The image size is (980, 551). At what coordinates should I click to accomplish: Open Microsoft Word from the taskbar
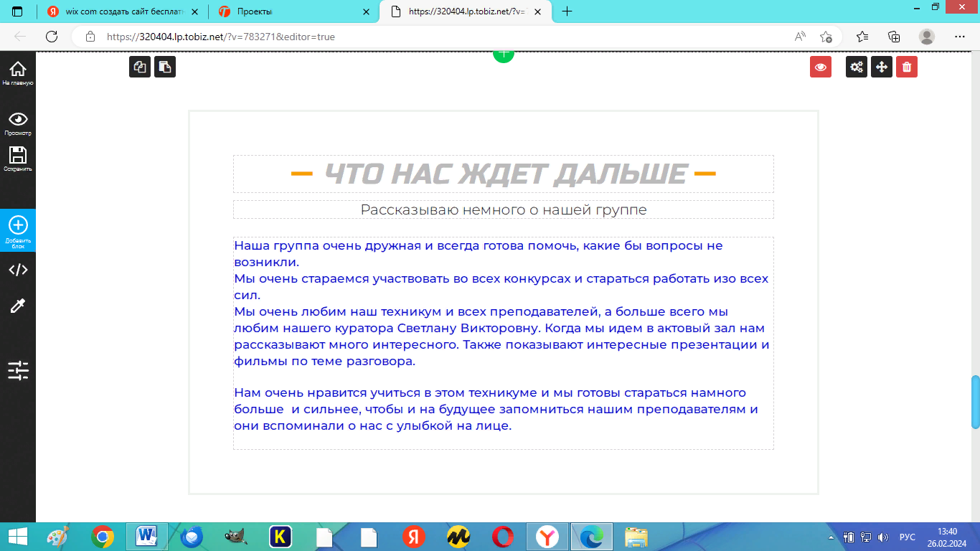click(x=147, y=537)
